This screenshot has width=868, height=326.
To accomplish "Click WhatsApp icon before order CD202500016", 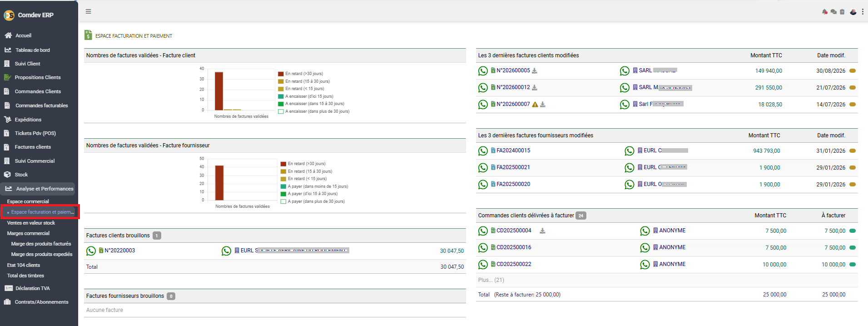I will pos(483,248).
